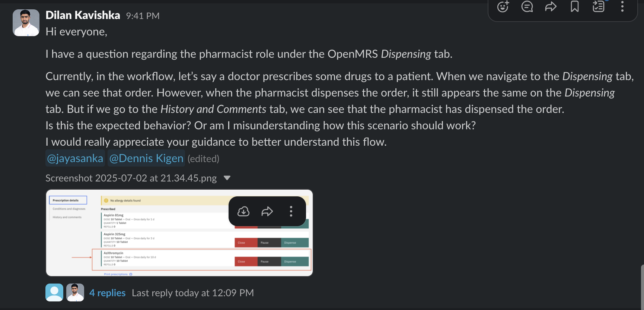The width and height of the screenshot is (644, 310).
Task: Forward the message with the share arrow
Action: click(551, 6)
